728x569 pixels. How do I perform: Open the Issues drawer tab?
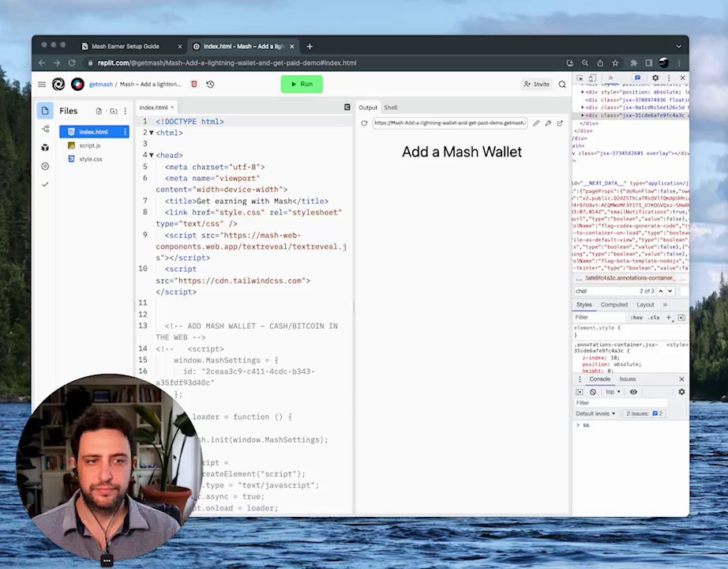(627, 379)
